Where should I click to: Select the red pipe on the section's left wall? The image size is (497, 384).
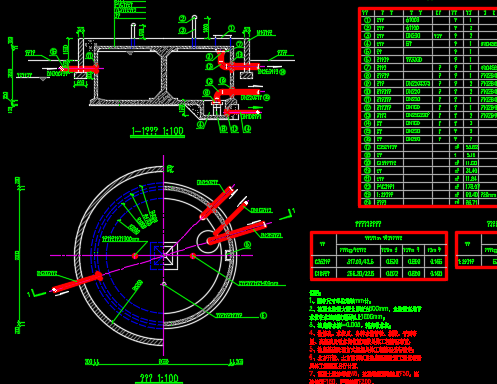(x=81, y=69)
